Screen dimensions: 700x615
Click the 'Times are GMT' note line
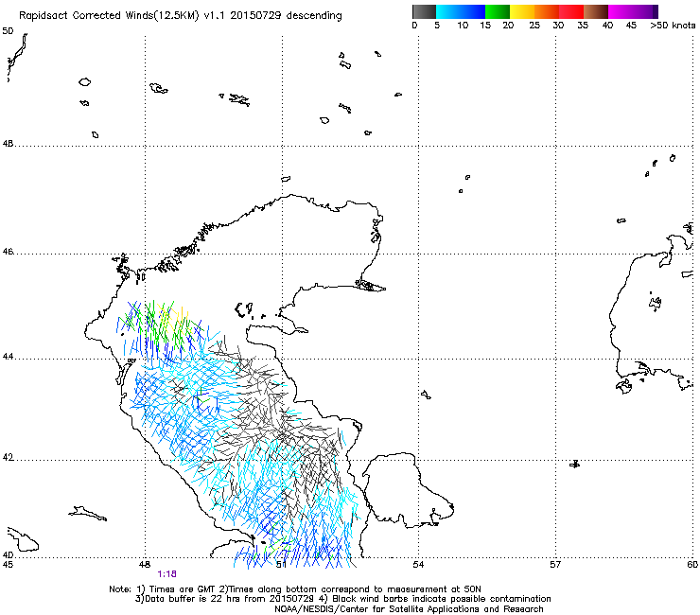(x=295, y=589)
